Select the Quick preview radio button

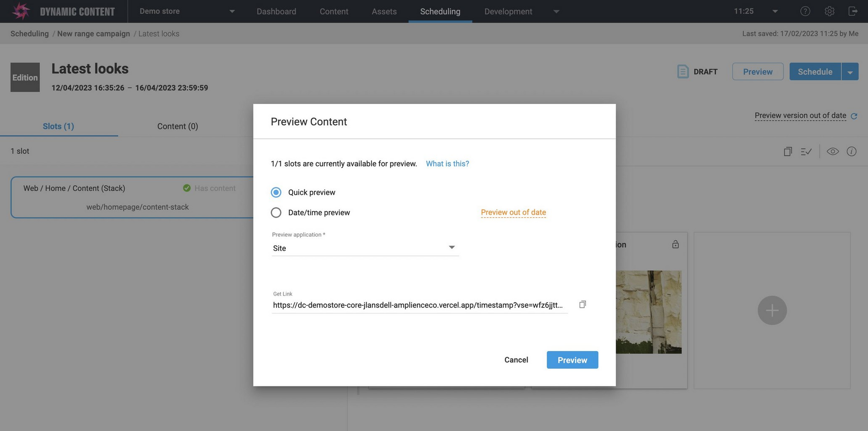click(x=276, y=192)
